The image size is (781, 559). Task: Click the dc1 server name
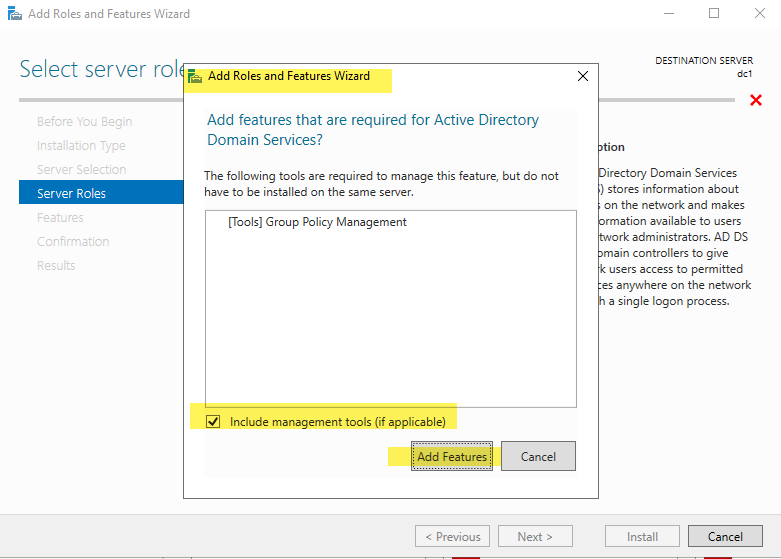[x=745, y=74]
